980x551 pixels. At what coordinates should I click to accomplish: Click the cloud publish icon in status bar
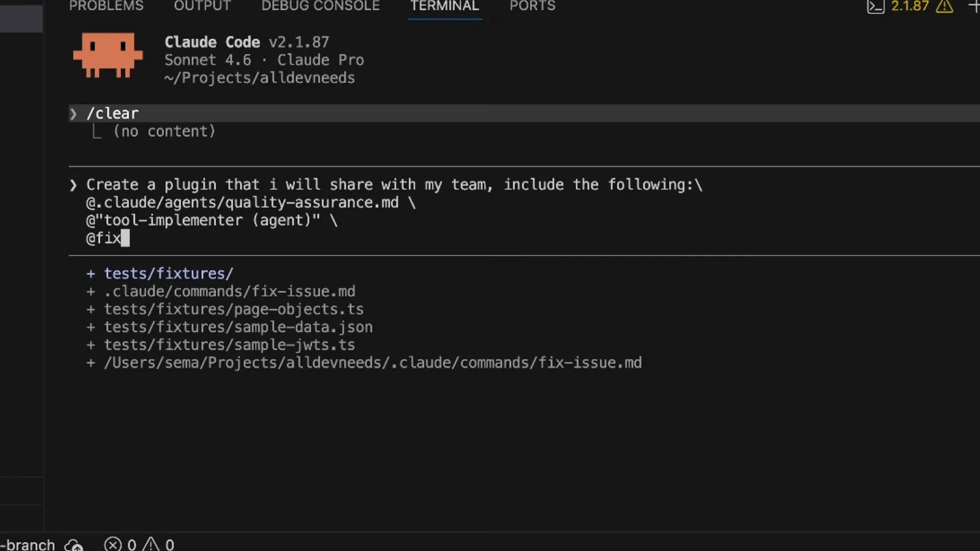74,544
